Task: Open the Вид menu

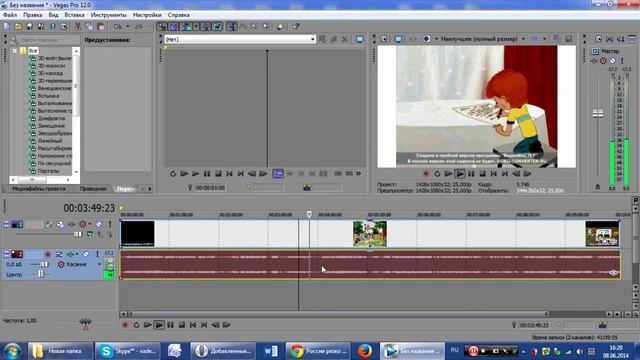Action: pos(53,15)
